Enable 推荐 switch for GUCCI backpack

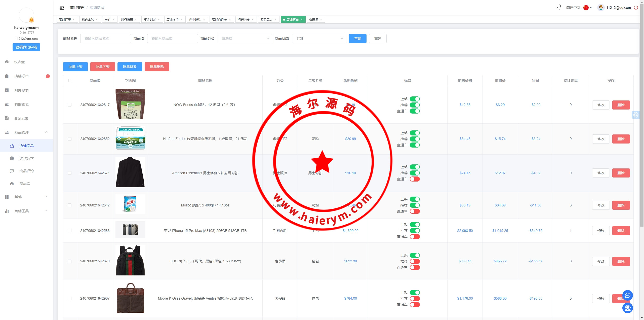(x=415, y=261)
